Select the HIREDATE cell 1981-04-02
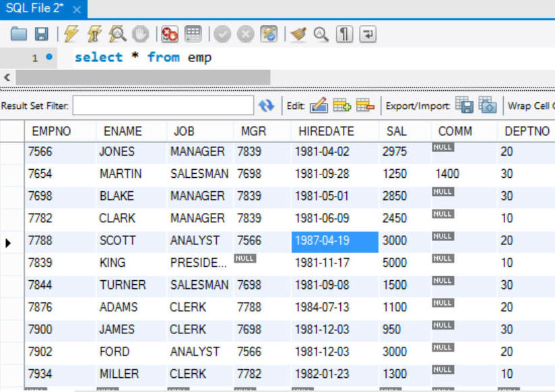The image size is (555, 392). (x=335, y=152)
